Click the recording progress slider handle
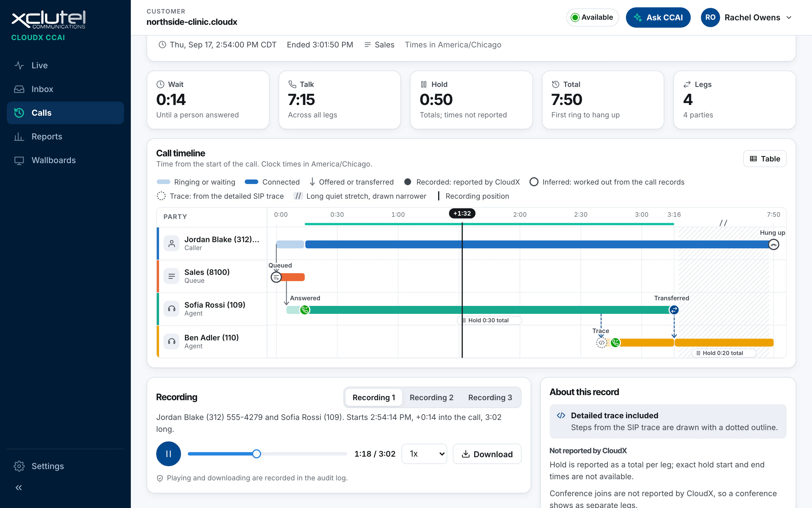This screenshot has width=812, height=508. pyautogui.click(x=257, y=454)
